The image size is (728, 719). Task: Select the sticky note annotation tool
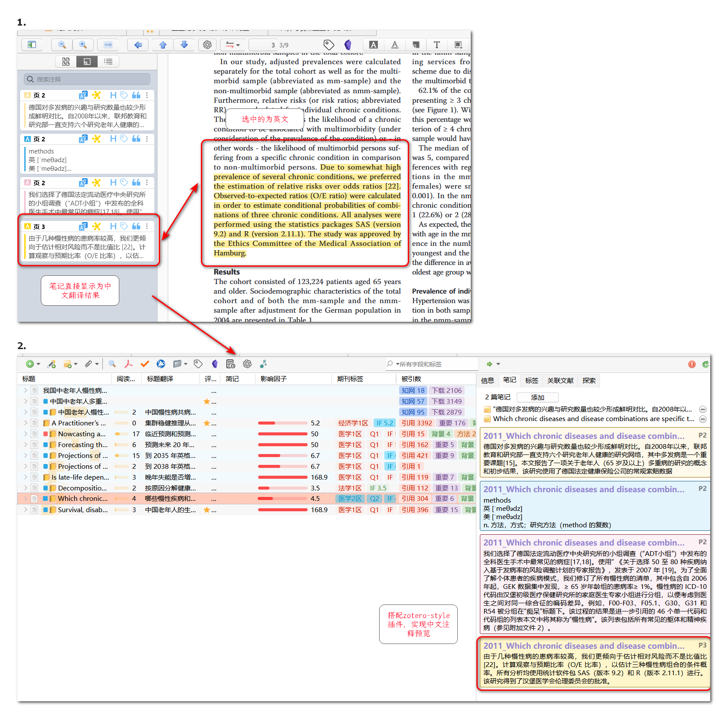point(416,45)
